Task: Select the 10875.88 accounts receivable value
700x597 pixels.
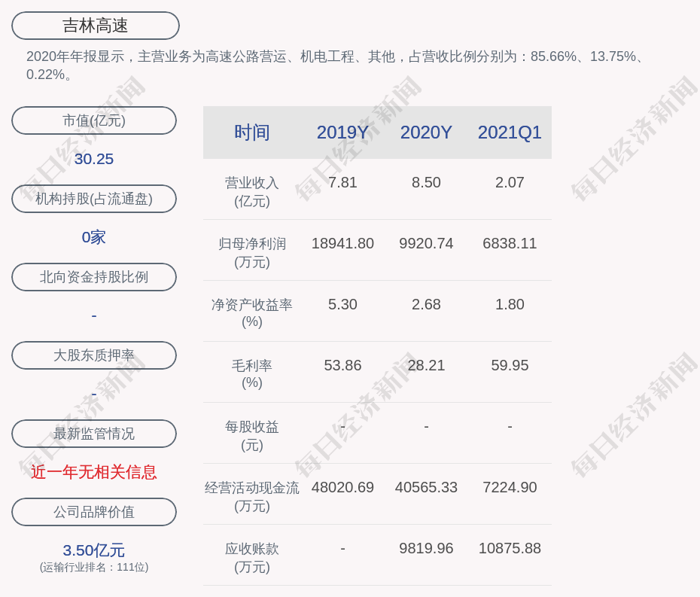Action: tap(510, 549)
